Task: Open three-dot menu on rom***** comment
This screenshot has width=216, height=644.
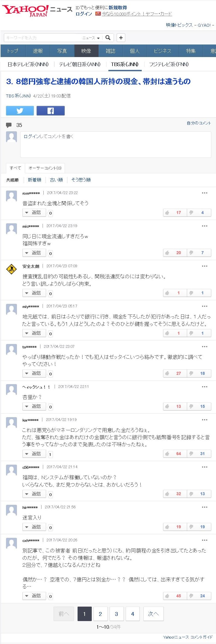Action: 205,193
